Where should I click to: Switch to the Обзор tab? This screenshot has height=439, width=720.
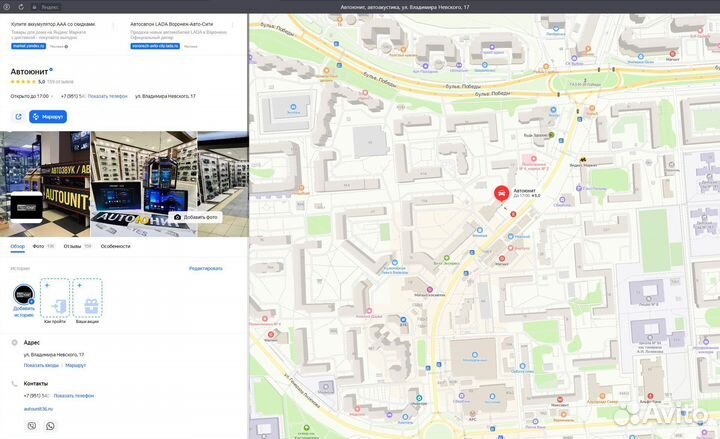[17, 246]
